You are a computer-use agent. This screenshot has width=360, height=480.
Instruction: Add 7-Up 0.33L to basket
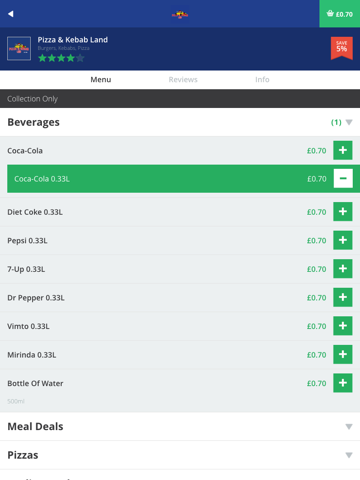click(343, 269)
